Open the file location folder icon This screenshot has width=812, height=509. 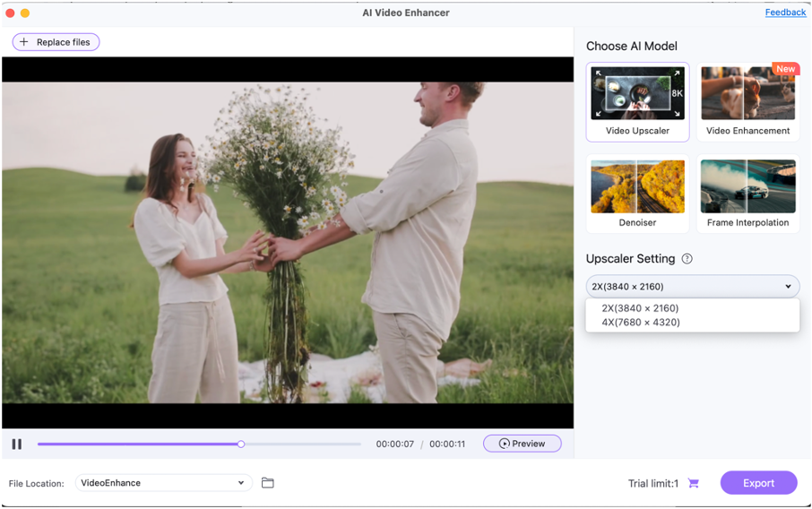(x=267, y=483)
